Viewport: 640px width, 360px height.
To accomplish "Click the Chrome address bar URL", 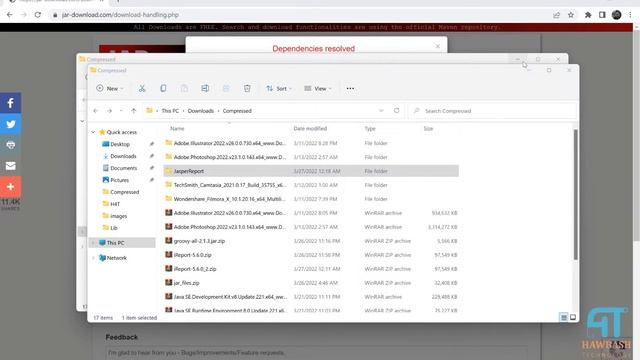I will click(120, 15).
